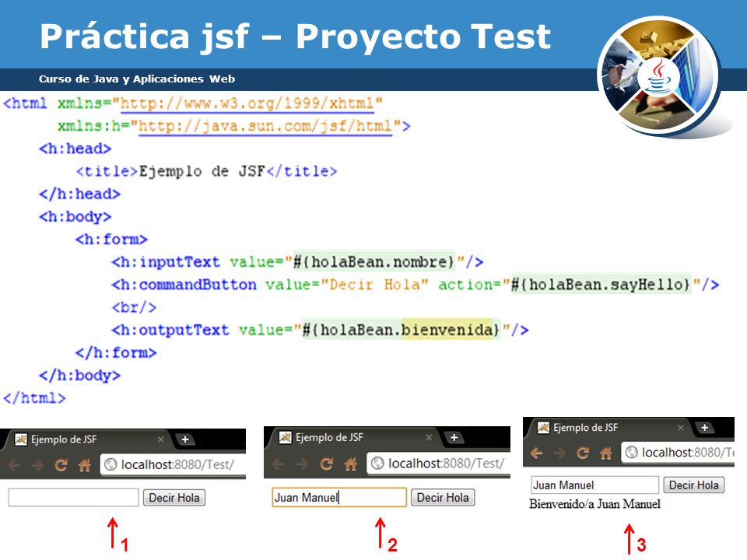Click address bar localhost:8080/Test/ in first browser
747x560 pixels.
click(174, 464)
